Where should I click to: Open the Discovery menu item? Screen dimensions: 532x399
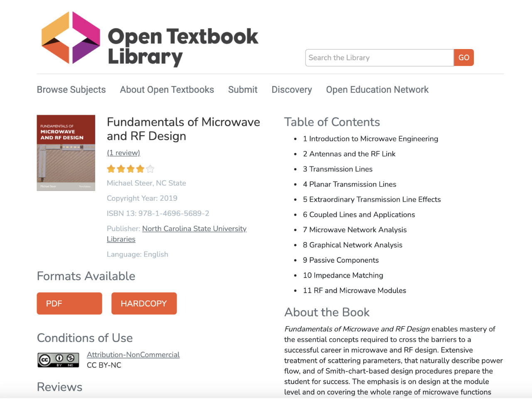292,90
